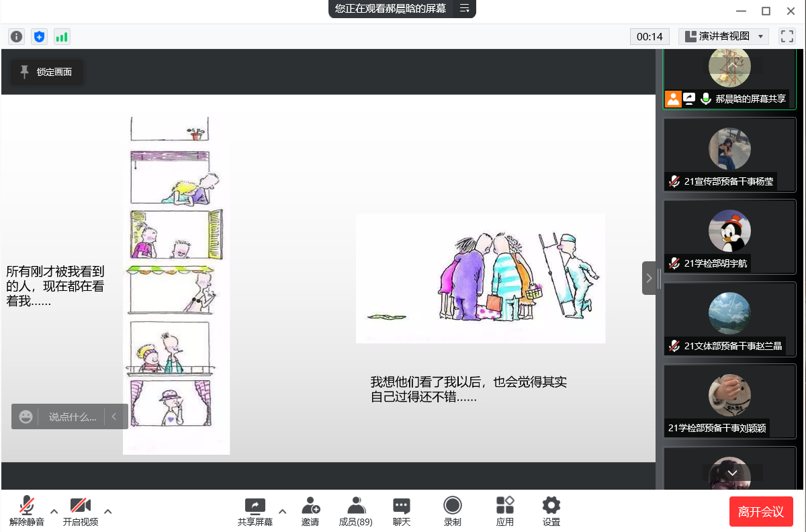Open the Apps (应用) panel
This screenshot has height=532, width=806.
click(504, 511)
